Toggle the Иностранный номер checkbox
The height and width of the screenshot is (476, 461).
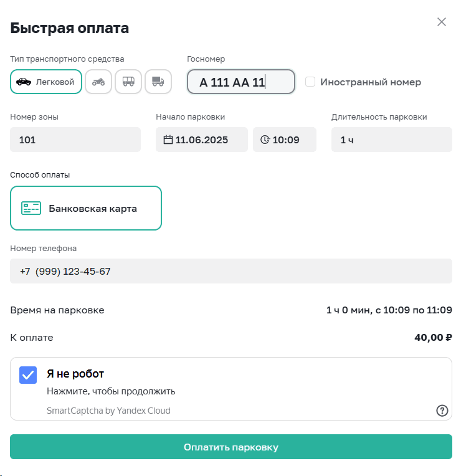pos(310,82)
